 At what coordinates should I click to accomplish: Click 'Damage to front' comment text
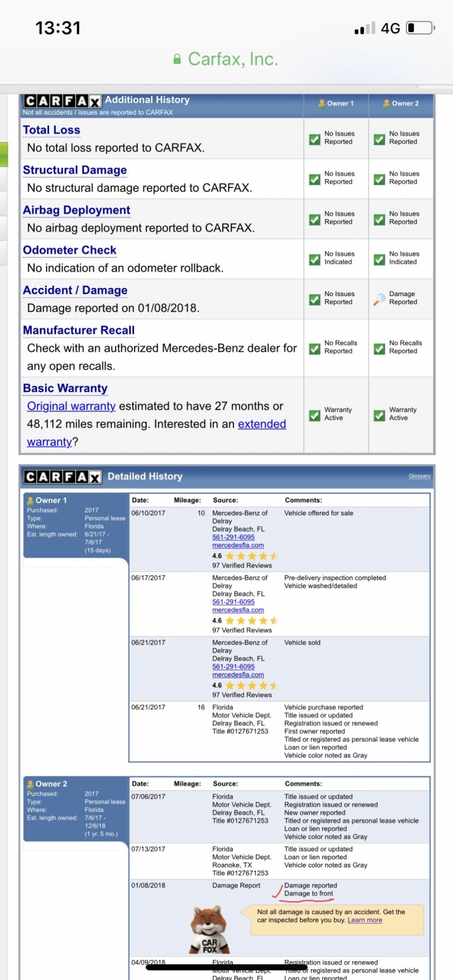pyautogui.click(x=309, y=894)
